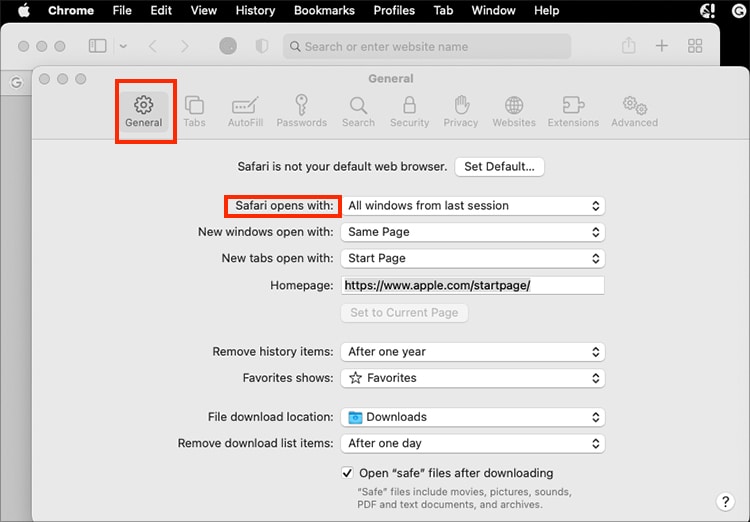Click the Set Default... button
This screenshot has width=750, height=522.
499,167
